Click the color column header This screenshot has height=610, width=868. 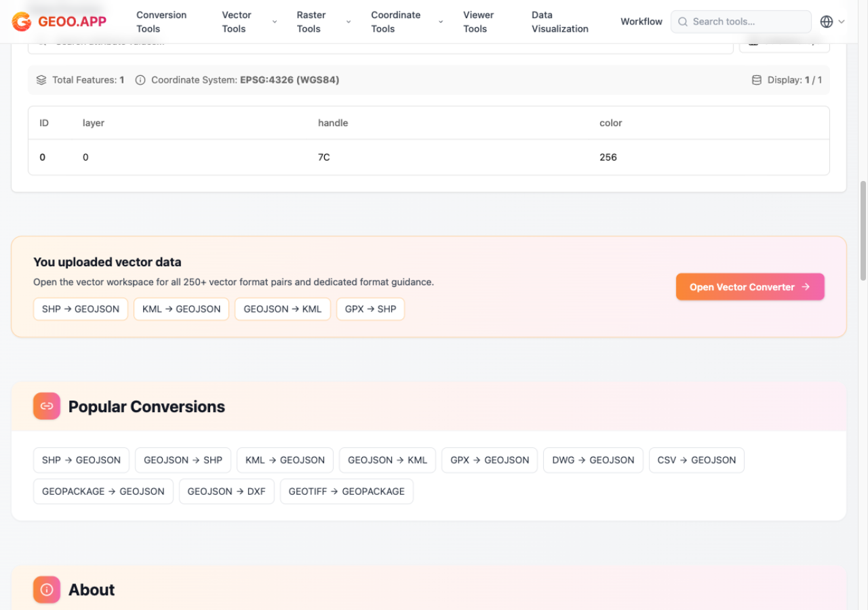pos(611,123)
